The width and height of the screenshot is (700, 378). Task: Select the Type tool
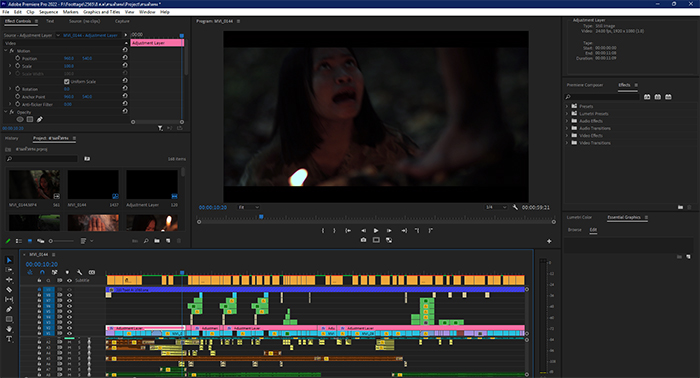[9, 339]
